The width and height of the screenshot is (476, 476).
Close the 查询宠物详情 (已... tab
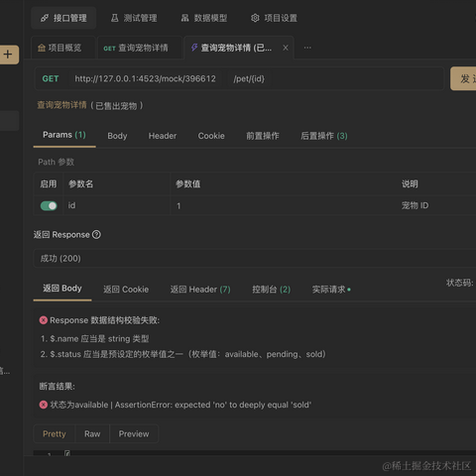[x=286, y=48]
